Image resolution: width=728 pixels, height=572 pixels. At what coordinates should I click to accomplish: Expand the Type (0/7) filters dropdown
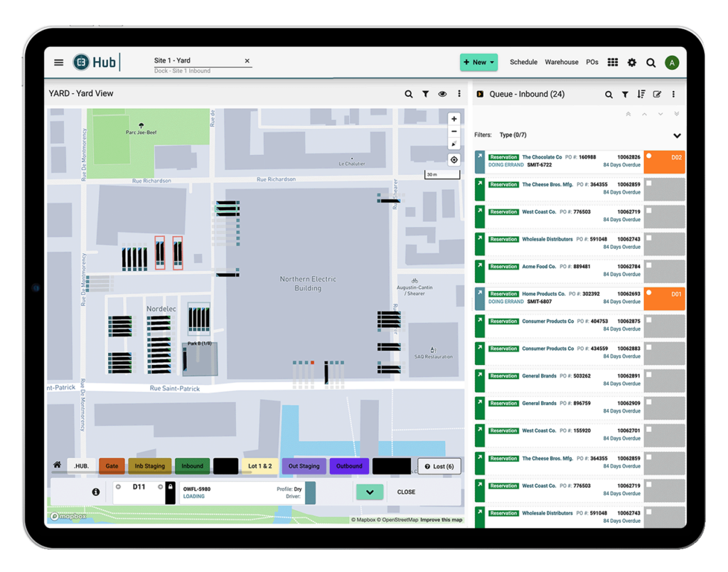click(676, 135)
